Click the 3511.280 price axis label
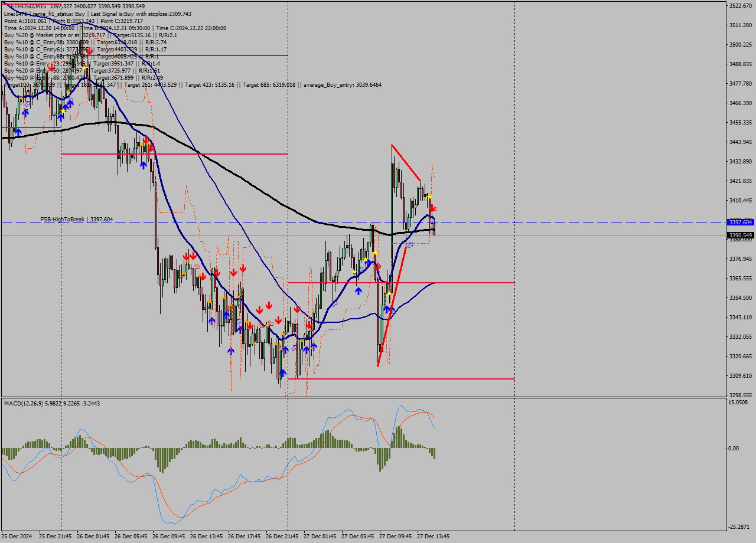 click(x=741, y=25)
